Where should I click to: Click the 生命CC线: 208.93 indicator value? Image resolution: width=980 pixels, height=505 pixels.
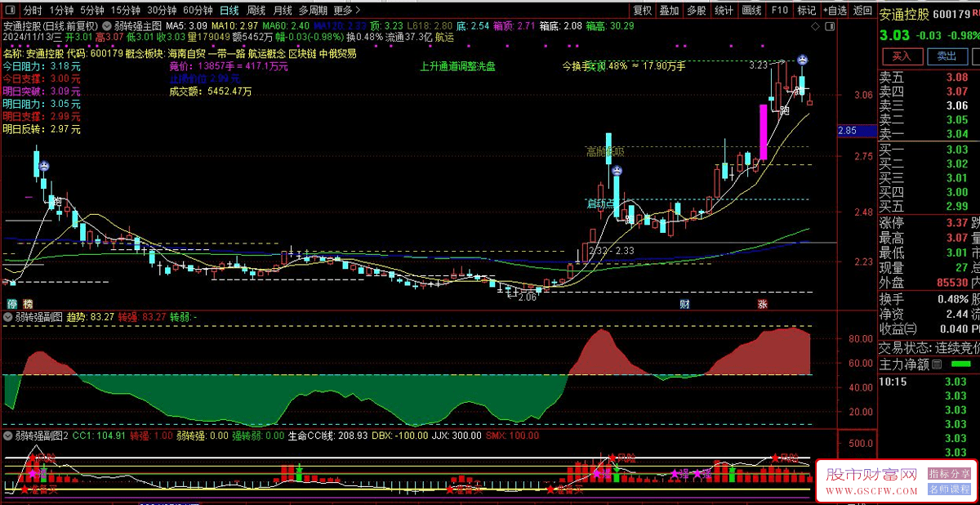[x=327, y=436]
